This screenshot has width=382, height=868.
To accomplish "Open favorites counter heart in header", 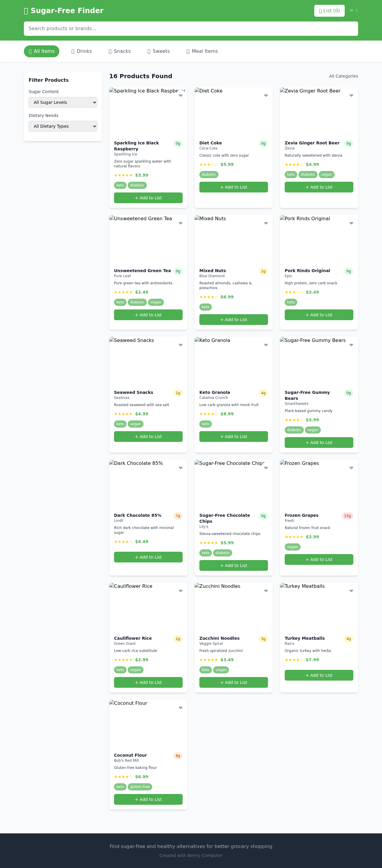I will coord(354,11).
